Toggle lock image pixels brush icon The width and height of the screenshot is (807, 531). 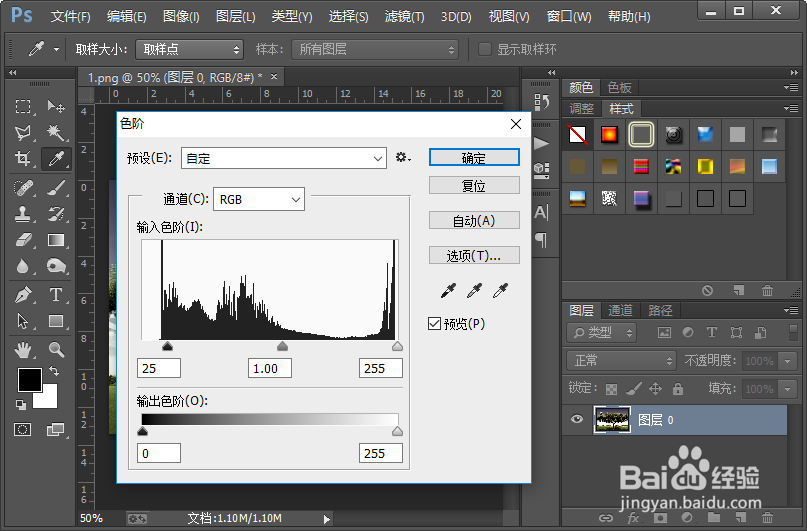(634, 388)
